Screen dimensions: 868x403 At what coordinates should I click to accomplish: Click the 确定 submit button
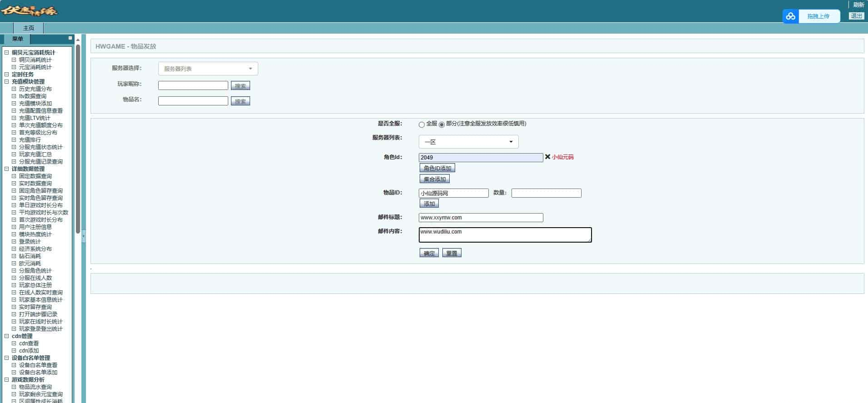[429, 253]
